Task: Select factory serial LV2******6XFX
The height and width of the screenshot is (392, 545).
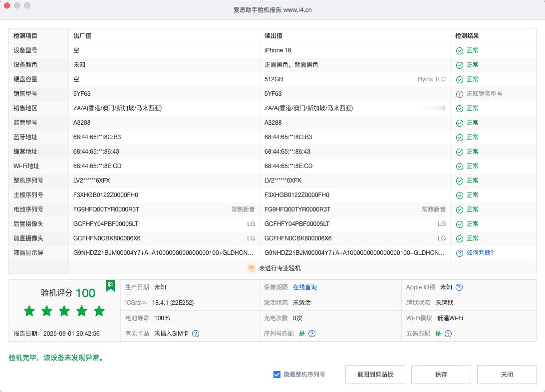Action: pos(91,181)
